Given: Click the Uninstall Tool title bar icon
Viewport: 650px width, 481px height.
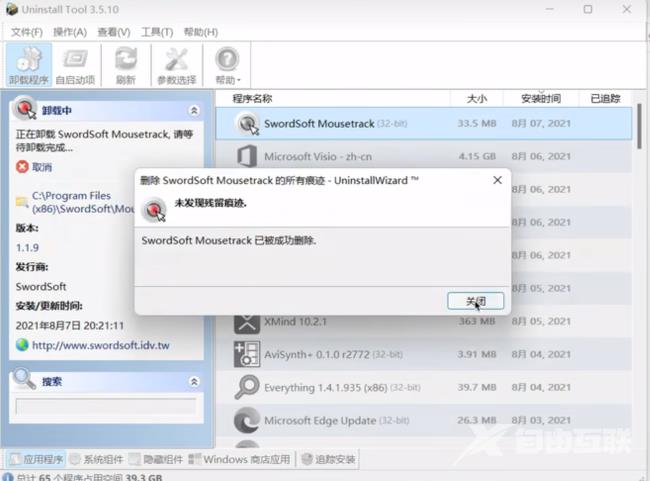Looking at the screenshot, I should point(12,9).
